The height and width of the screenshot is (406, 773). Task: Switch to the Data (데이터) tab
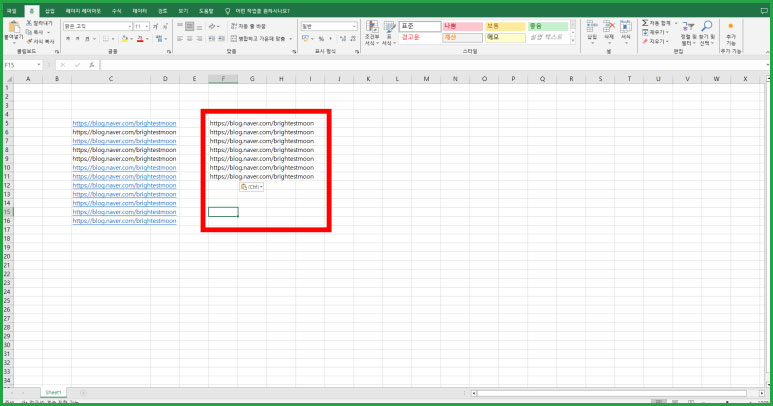point(140,11)
